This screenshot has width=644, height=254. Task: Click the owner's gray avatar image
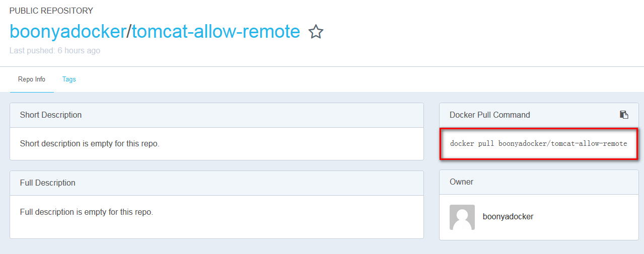[462, 217]
